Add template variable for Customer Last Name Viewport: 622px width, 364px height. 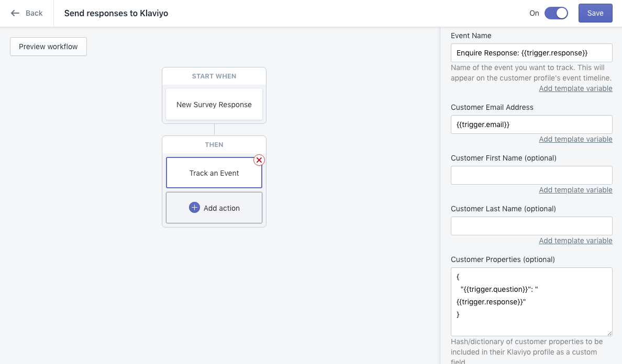click(x=575, y=241)
